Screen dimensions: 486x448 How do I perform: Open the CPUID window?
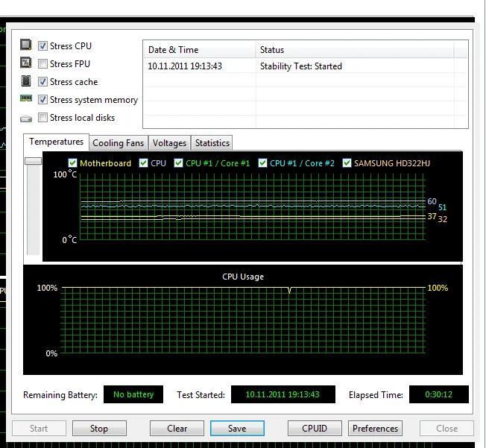[x=315, y=429]
